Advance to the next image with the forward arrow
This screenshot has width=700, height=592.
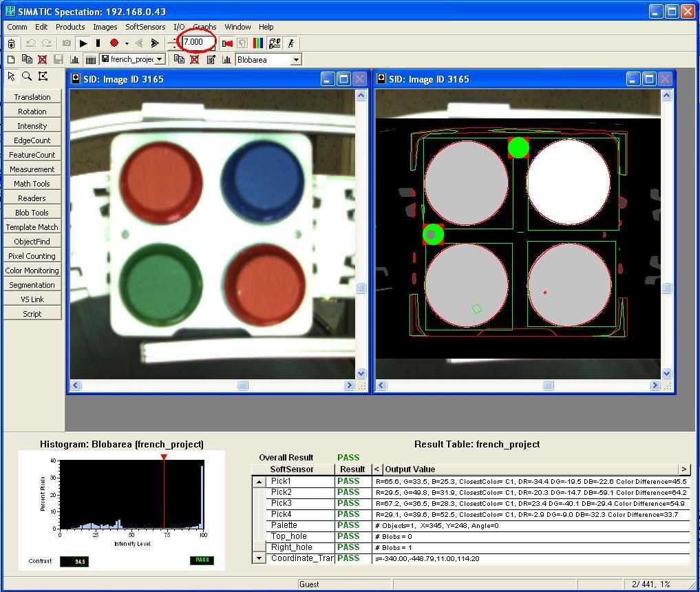pyautogui.click(x=154, y=43)
